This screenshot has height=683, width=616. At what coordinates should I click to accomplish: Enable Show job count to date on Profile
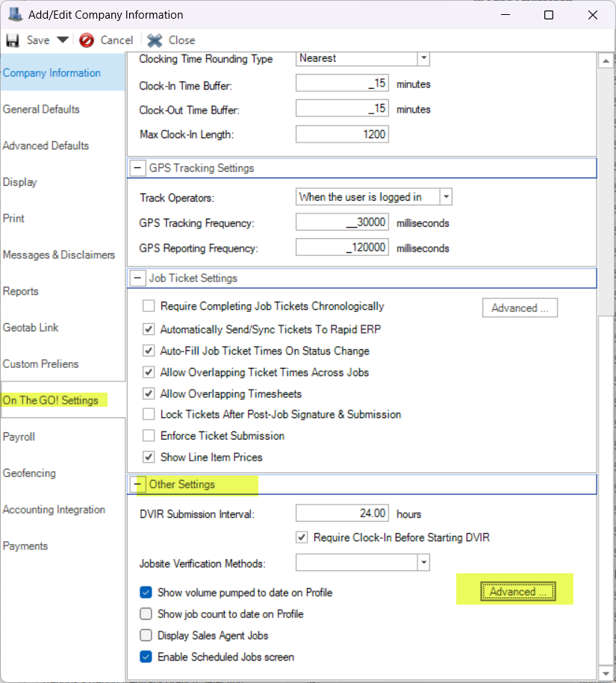(146, 614)
